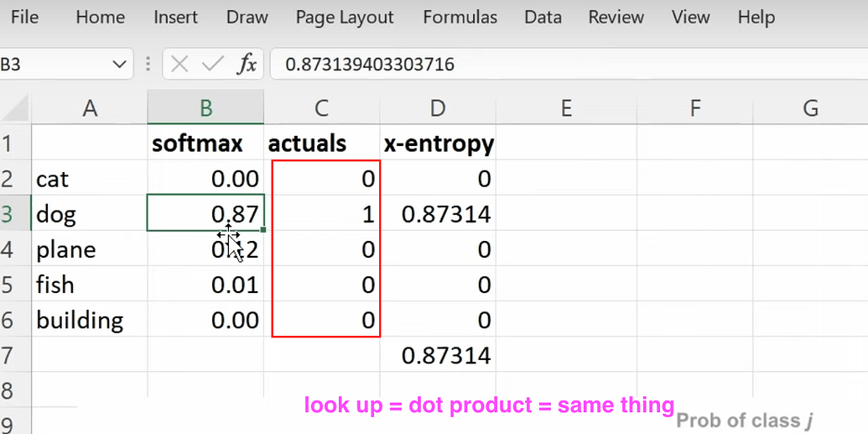This screenshot has width=868, height=434.
Task: Open the View tab
Action: pos(690,17)
